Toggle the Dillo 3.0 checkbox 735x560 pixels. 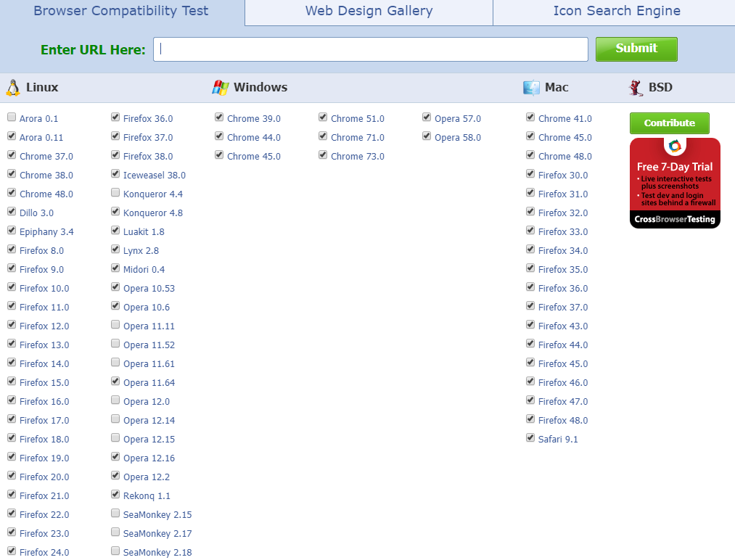(12, 211)
